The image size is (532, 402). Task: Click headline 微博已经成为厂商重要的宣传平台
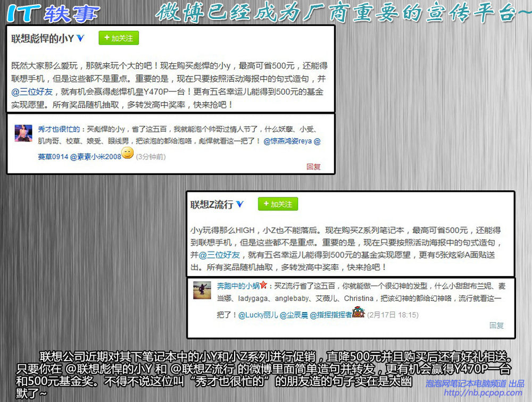tap(343, 13)
